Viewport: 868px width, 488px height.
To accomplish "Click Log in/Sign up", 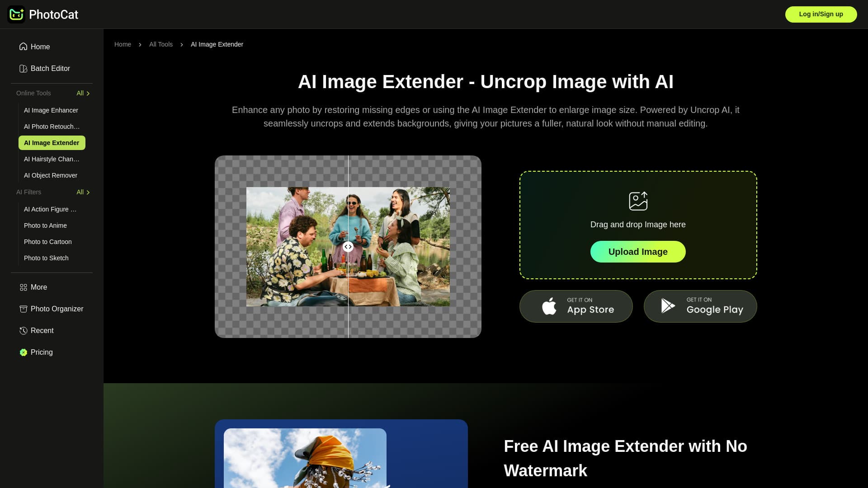I will (x=821, y=14).
